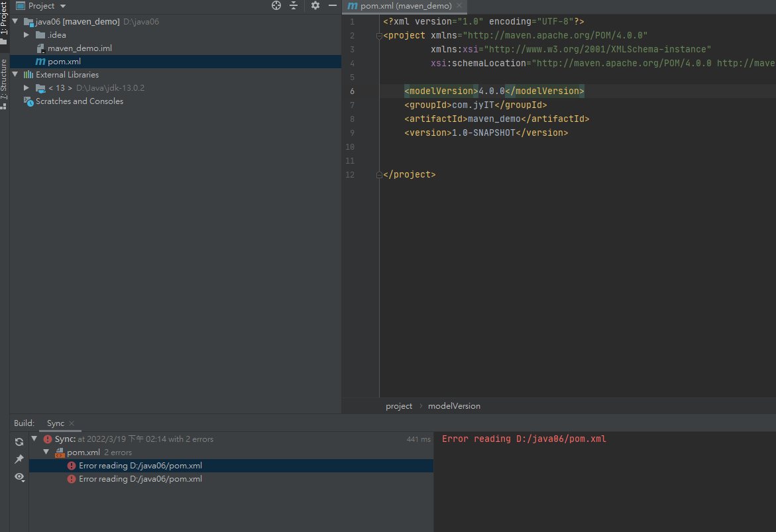Click the fold marker at line 12

click(379, 175)
